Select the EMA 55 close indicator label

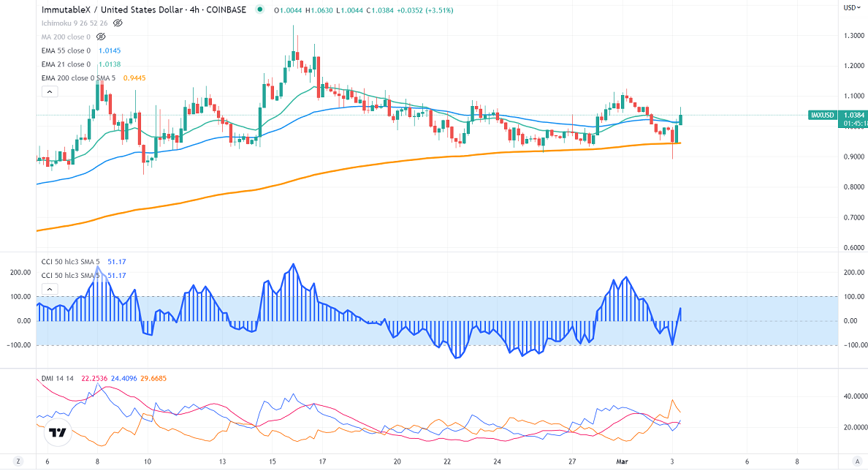pos(66,50)
